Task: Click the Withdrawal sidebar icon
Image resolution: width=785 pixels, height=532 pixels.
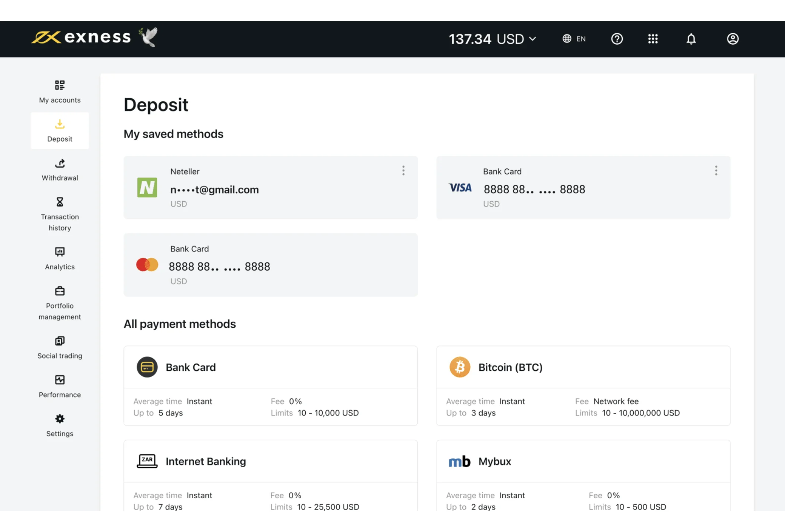Action: [x=59, y=163]
